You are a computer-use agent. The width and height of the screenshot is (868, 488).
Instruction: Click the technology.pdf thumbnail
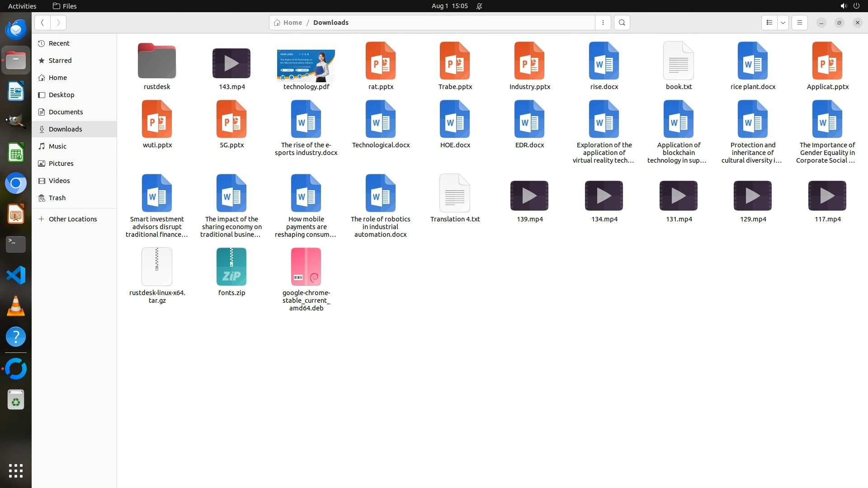[306, 66]
